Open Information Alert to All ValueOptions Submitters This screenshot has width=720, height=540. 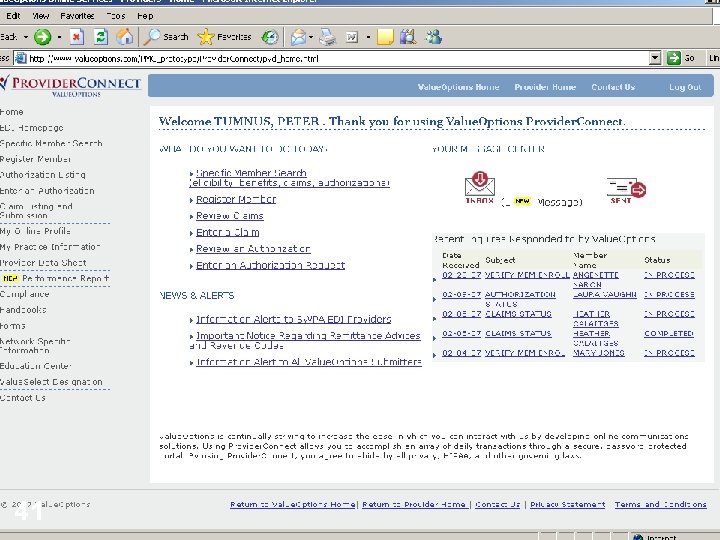pyautogui.click(x=309, y=362)
